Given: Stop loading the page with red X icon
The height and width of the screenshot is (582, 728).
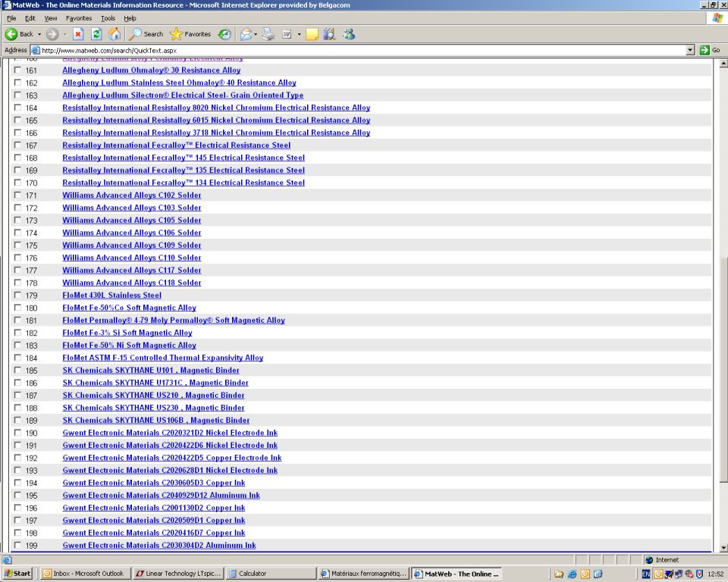Looking at the screenshot, I should click(78, 34).
